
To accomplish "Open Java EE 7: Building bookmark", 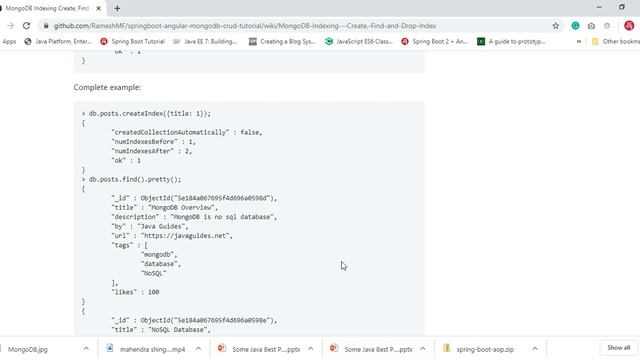I will click(x=205, y=41).
